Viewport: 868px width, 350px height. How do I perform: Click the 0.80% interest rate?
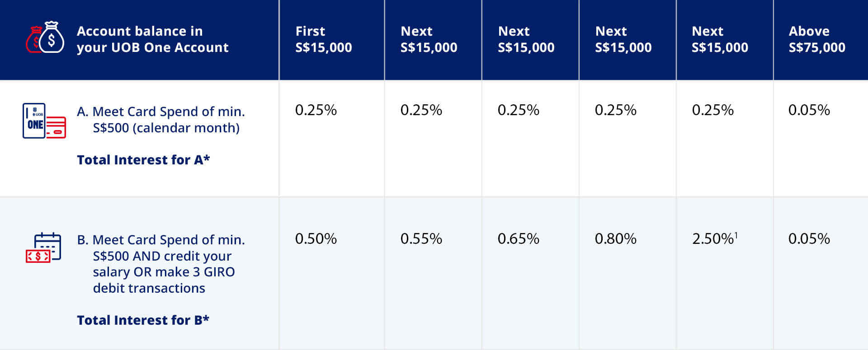615,239
